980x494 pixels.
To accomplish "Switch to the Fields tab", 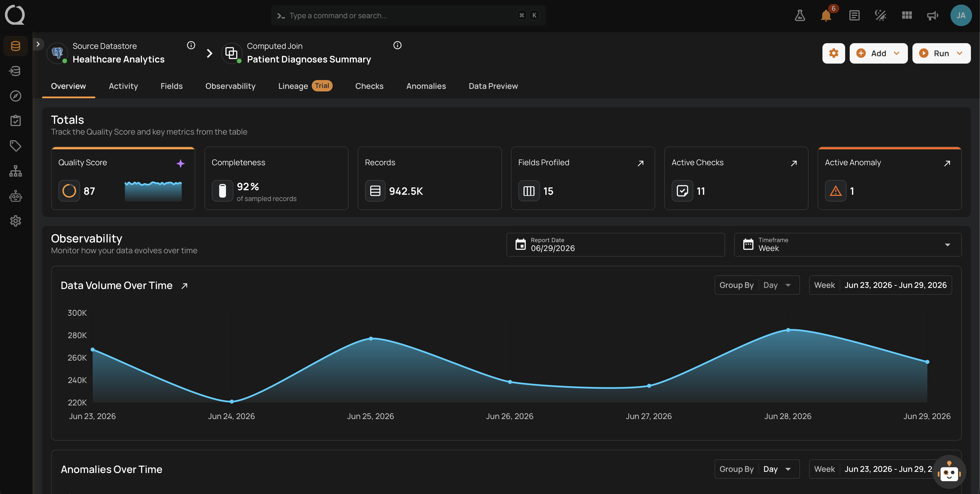I will (x=171, y=86).
